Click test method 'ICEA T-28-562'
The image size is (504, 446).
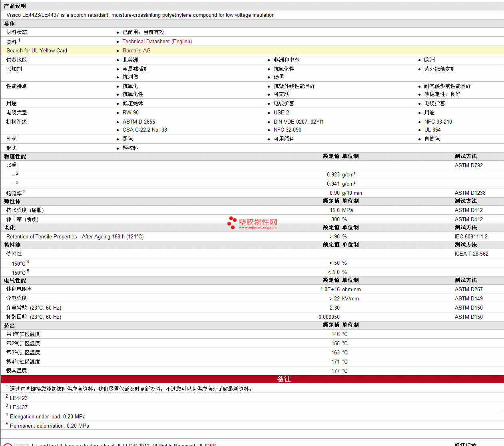472,254
